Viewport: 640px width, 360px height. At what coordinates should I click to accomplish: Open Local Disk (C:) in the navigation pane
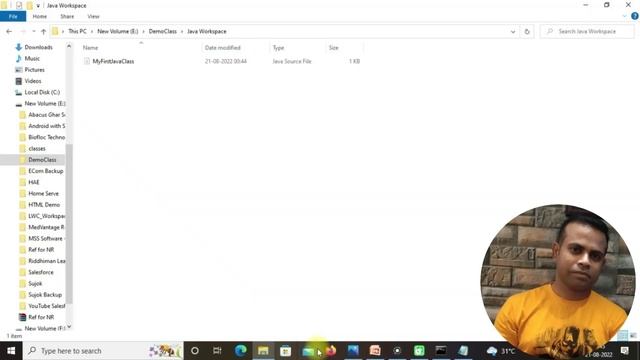(42, 92)
